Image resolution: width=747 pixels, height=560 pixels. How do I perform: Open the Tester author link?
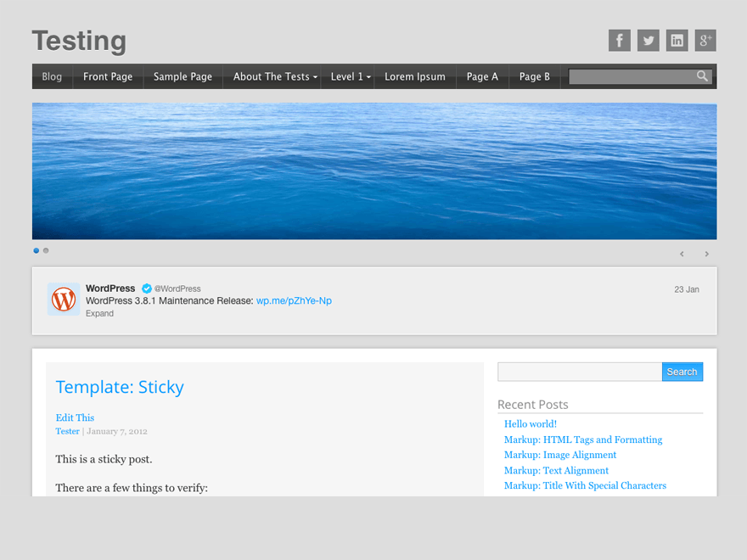tap(67, 431)
